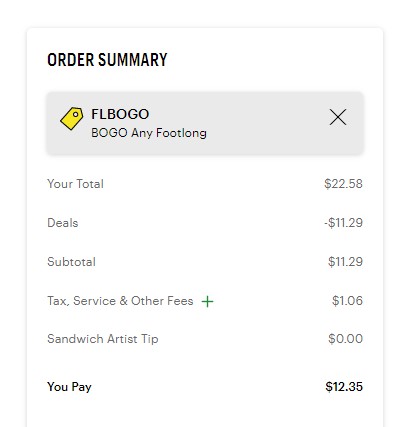Click the Sandwich Artist Tip label
This screenshot has height=427, width=394.
pos(103,339)
